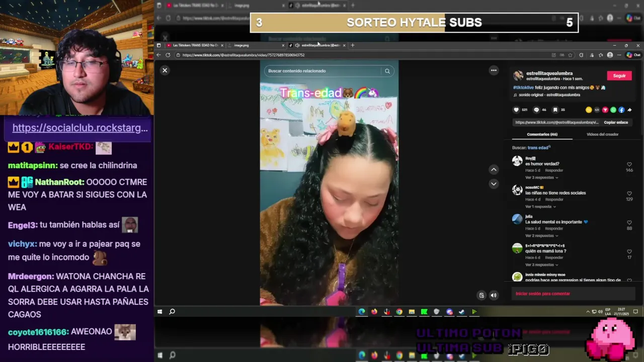Open the trans edad search link
644x362 pixels.
539,148
